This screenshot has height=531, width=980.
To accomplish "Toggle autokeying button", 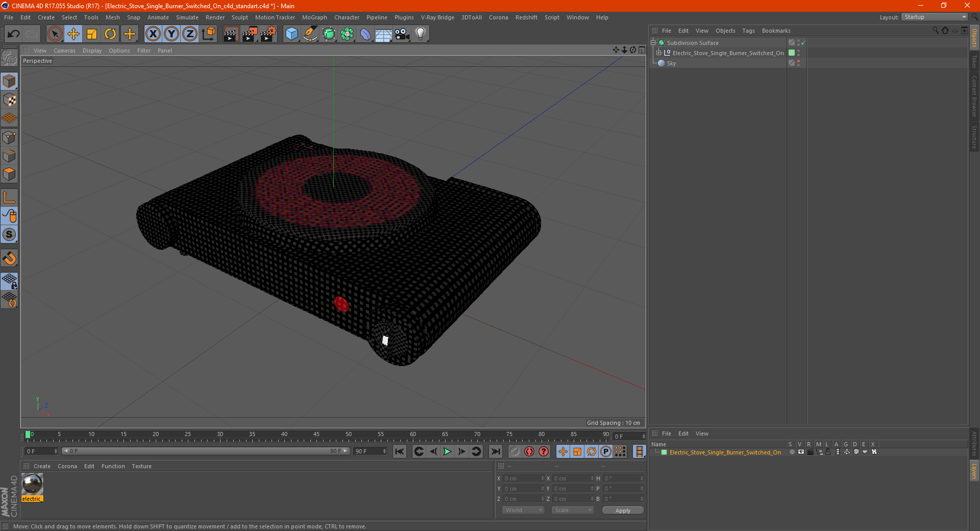I will point(529,451).
